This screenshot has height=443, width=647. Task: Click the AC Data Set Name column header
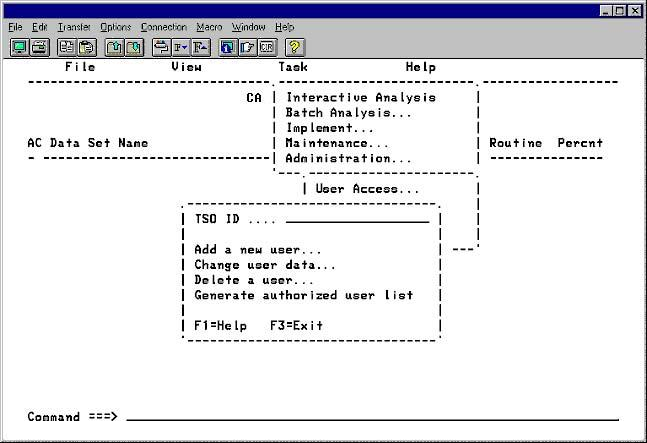(x=88, y=143)
